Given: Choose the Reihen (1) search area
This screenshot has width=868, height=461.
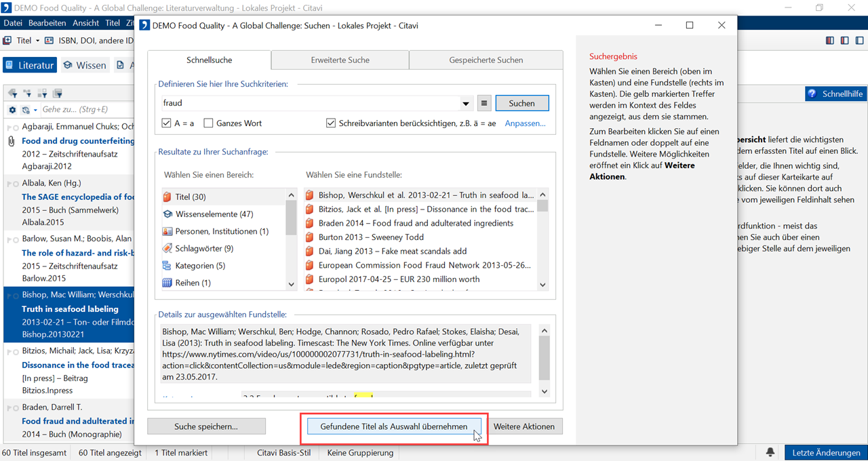Looking at the screenshot, I should [x=193, y=283].
